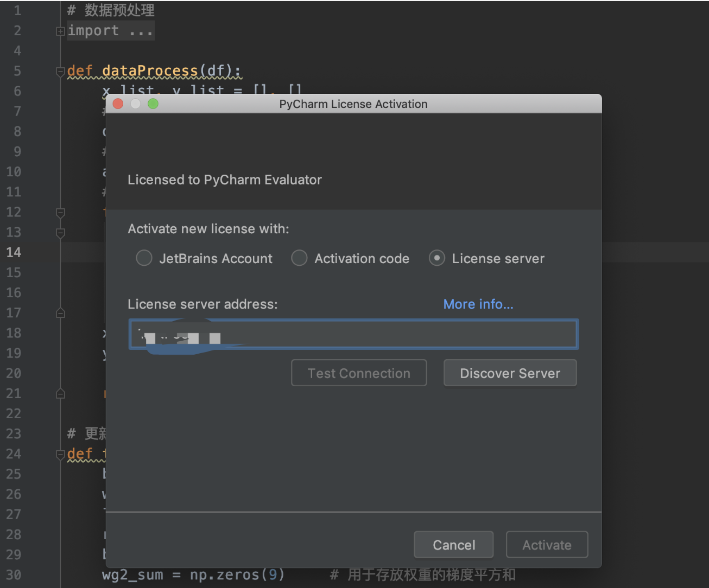Expand the collapsed import statement
The height and width of the screenshot is (588, 709).
point(60,31)
